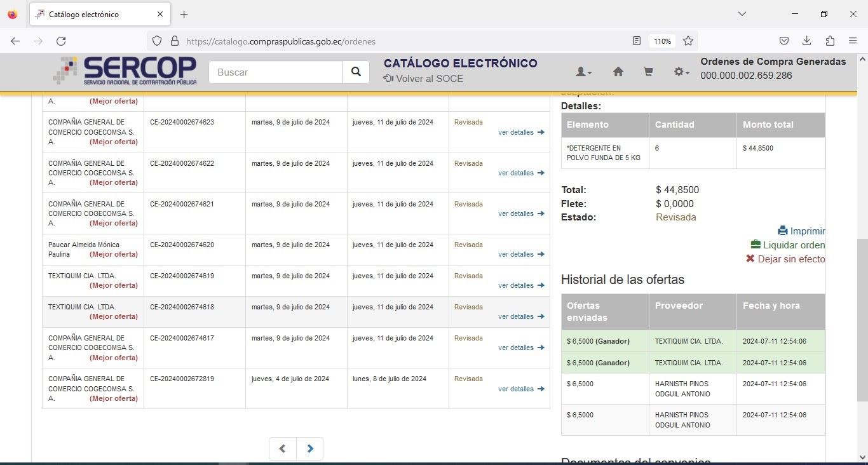This screenshot has width=868, height=465.
Task: Expand the user account dropdown
Action: [583, 72]
